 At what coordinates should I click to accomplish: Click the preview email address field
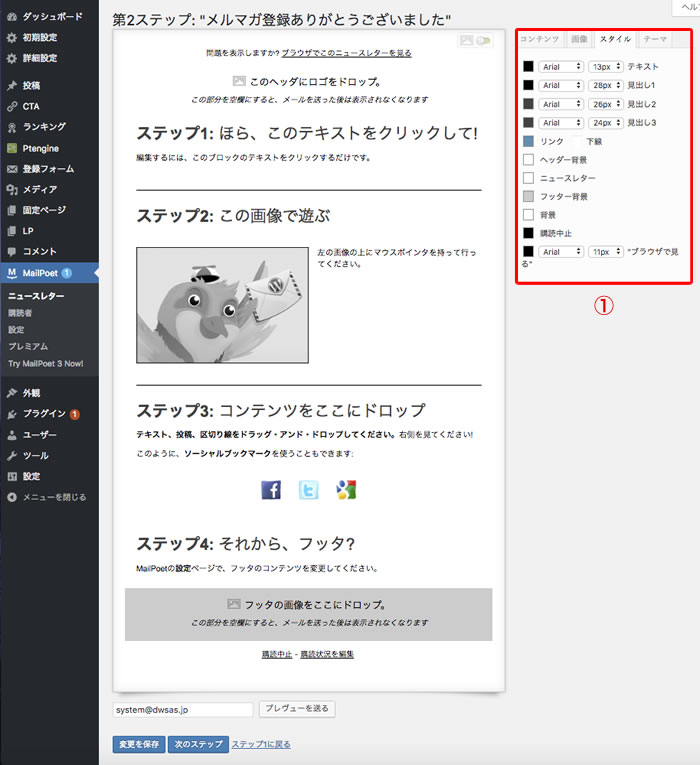[x=183, y=709]
